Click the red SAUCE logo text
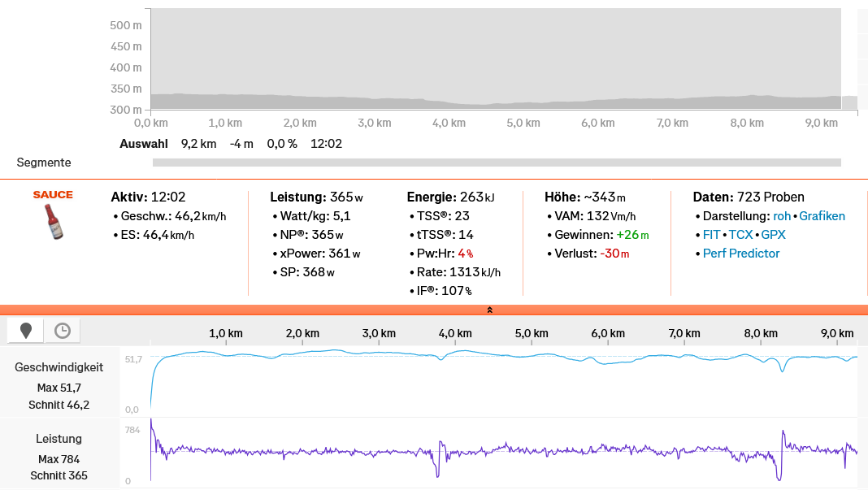Image resolution: width=868 pixels, height=490 pixels. click(x=53, y=195)
